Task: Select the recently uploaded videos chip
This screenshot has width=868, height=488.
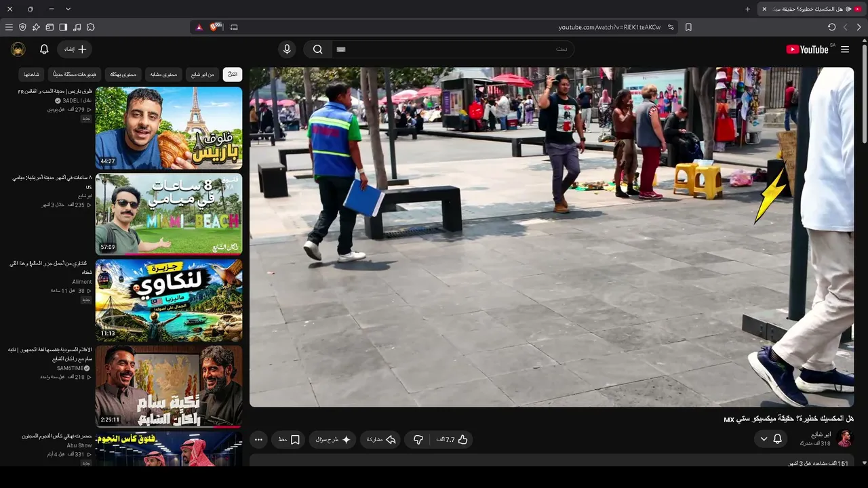Action: click(75, 74)
